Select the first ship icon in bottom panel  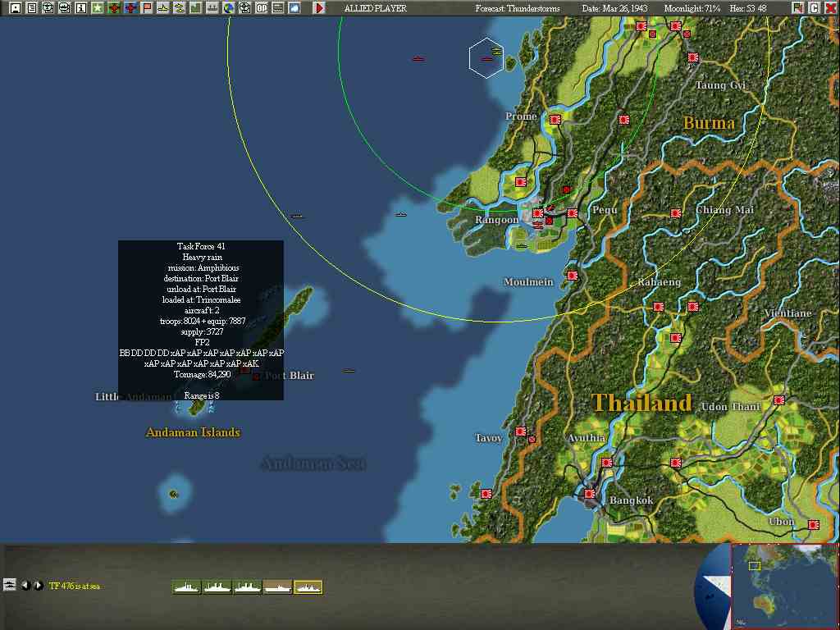tap(187, 587)
